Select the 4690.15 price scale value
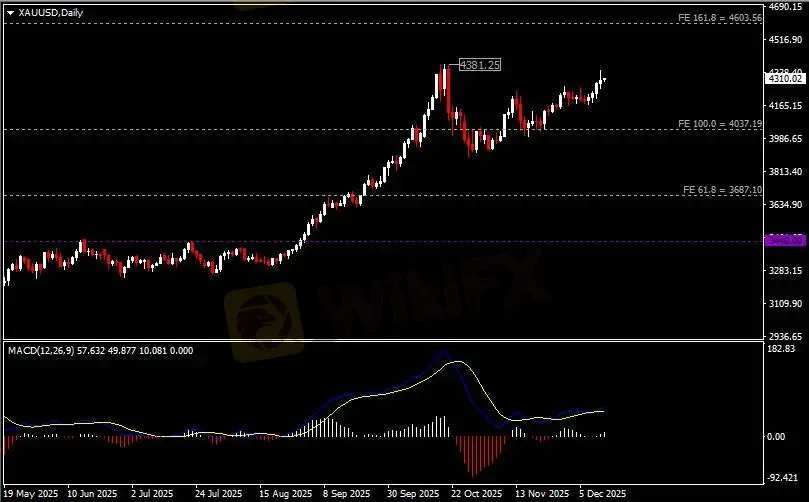809x502 pixels. click(785, 7)
